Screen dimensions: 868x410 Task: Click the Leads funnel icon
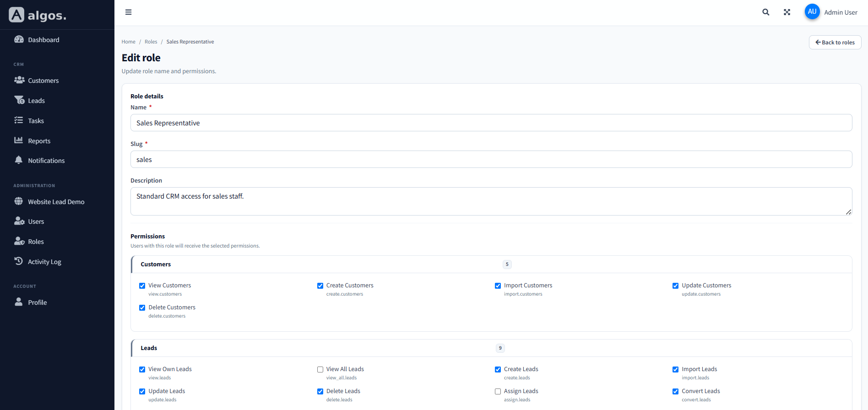tap(19, 100)
